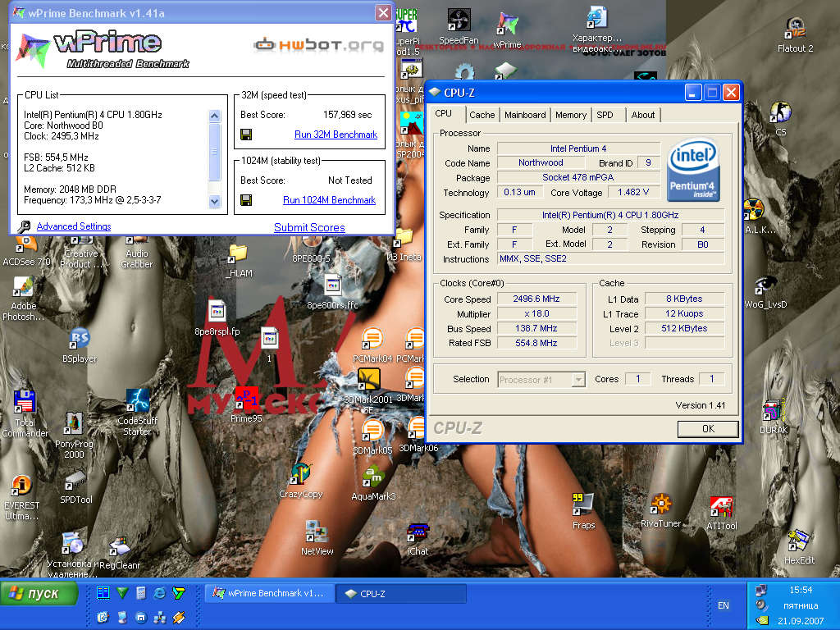Viewport: 840px width, 630px height.
Task: Open the ATITool desktop icon
Action: click(x=721, y=514)
